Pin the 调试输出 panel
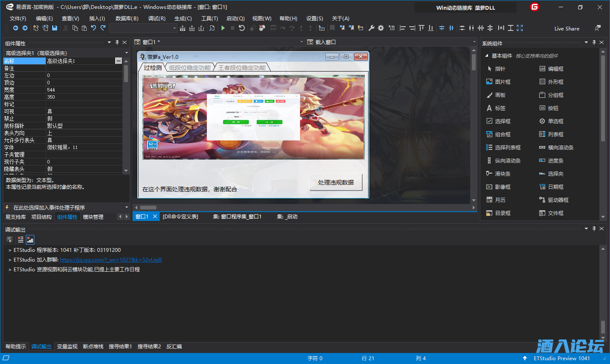The image size is (610, 364). (x=594, y=229)
